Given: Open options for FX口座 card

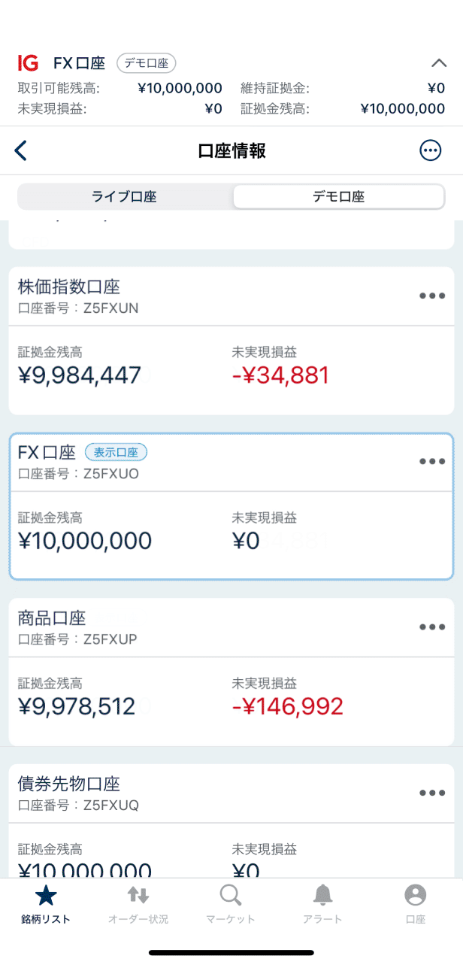Looking at the screenshot, I should click(x=432, y=461).
